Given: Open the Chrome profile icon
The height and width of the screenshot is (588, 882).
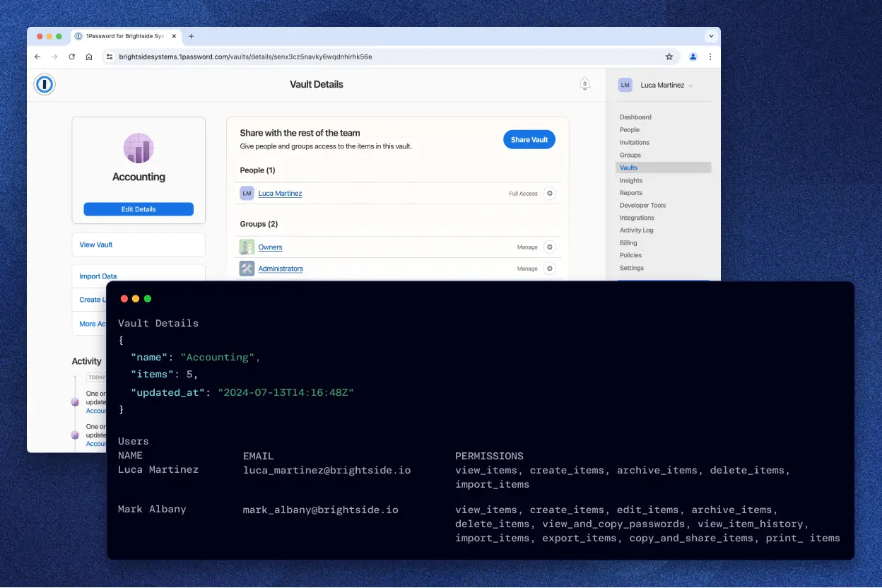Looking at the screenshot, I should (693, 57).
